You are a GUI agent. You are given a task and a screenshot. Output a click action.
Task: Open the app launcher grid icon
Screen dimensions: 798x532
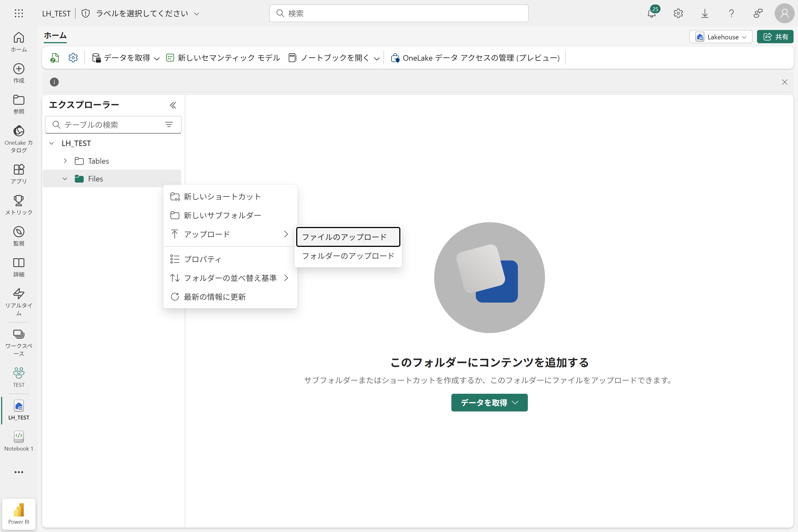pos(19,14)
